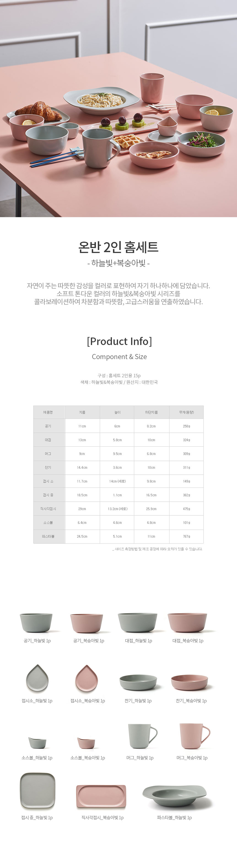
Task: Click the sky-blue rice bowl (공기_하늘빛) image
Action: (36, 623)
